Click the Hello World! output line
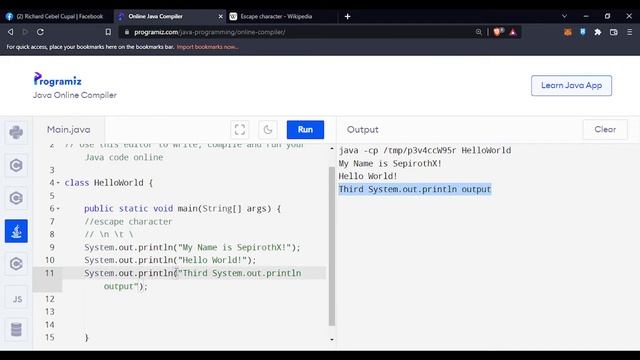 coord(368,176)
